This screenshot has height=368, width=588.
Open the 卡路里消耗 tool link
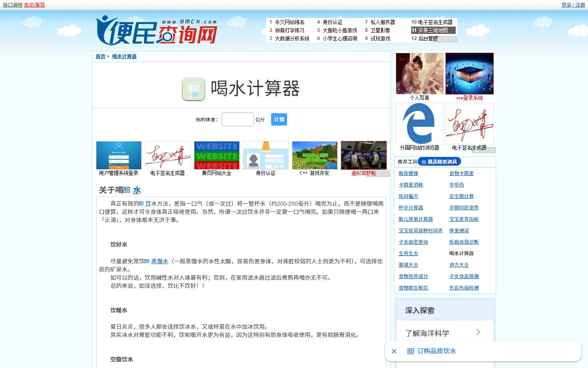pos(411,185)
